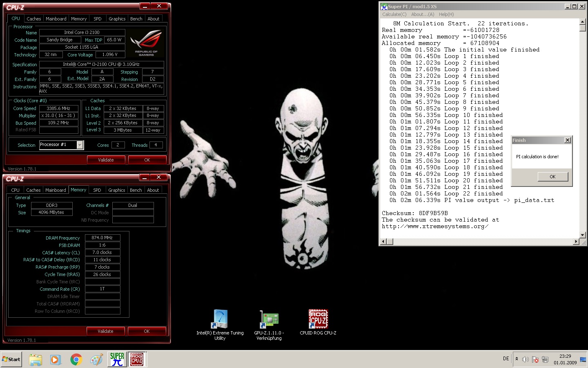The image size is (588, 368).
Task: Click the Start button
Action: tap(11, 359)
